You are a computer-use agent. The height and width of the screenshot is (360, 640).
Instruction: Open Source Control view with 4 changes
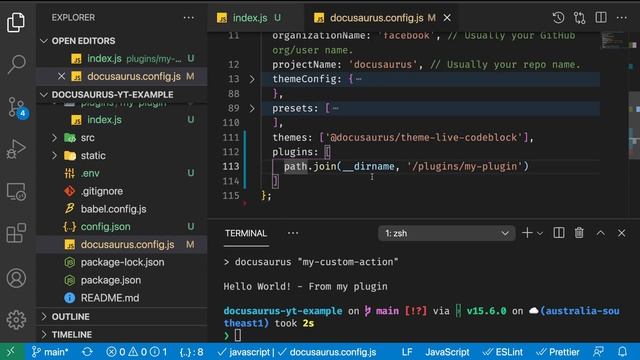(x=17, y=108)
